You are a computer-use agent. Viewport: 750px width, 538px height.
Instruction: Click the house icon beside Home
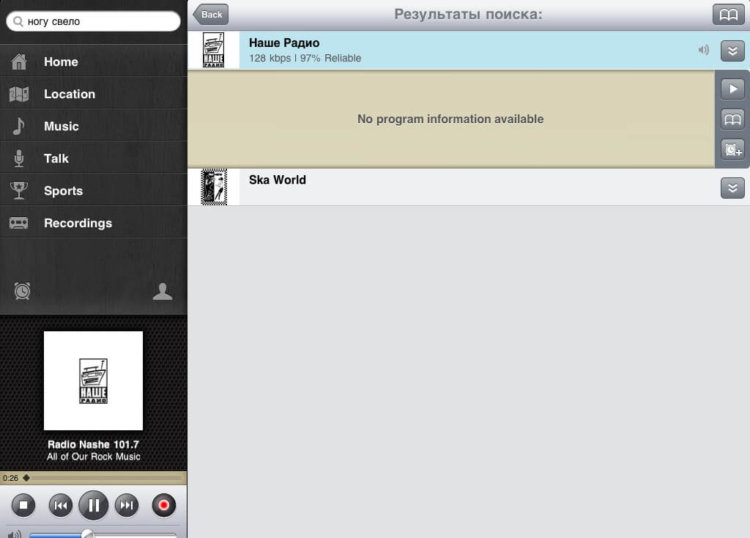(19, 62)
